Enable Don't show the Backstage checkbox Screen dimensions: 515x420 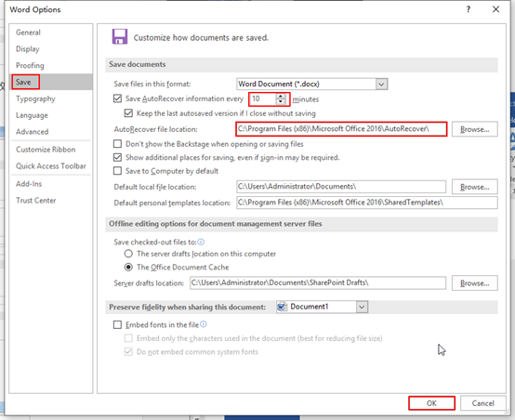[117, 144]
